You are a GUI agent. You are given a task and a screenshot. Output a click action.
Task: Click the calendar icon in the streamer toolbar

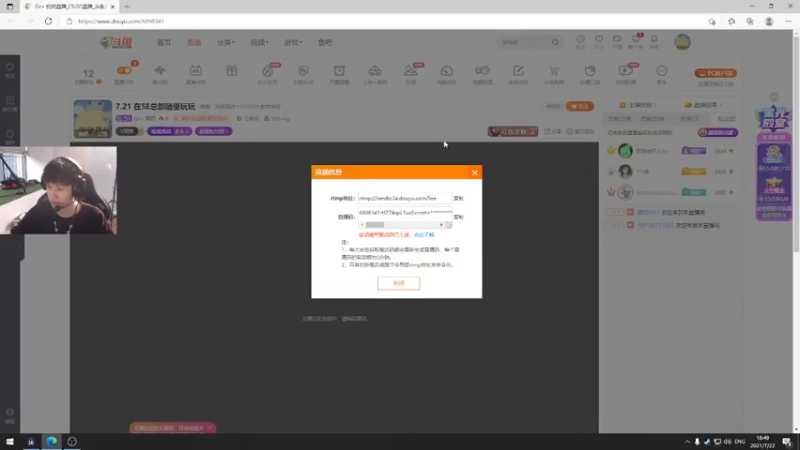click(x=196, y=71)
